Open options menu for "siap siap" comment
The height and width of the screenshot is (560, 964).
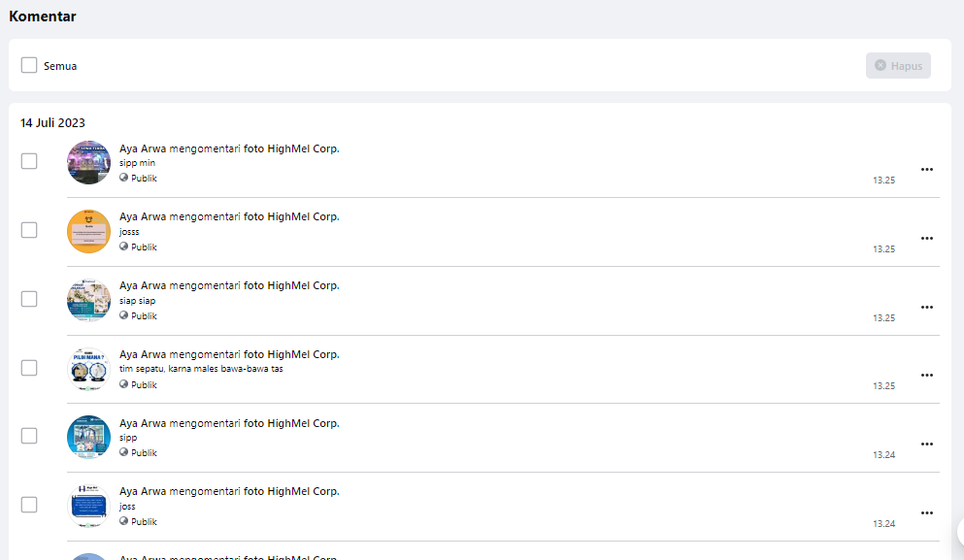pyautogui.click(x=926, y=308)
